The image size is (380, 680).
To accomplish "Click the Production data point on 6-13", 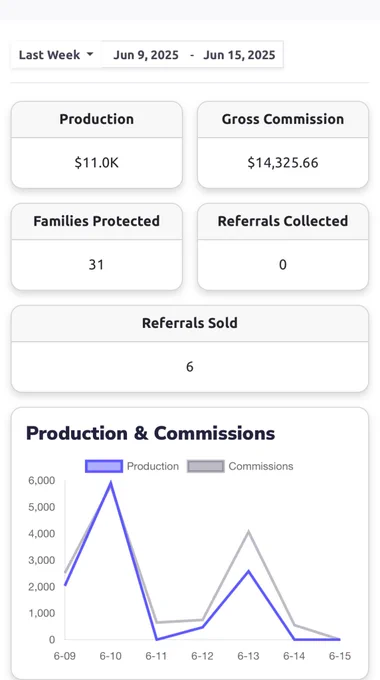I will 248,571.
